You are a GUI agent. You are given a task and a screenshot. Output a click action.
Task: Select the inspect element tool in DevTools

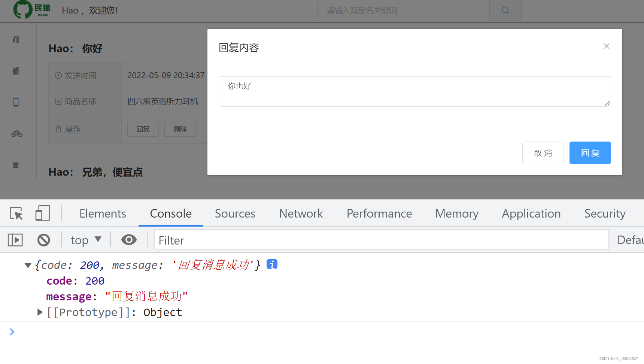16,213
